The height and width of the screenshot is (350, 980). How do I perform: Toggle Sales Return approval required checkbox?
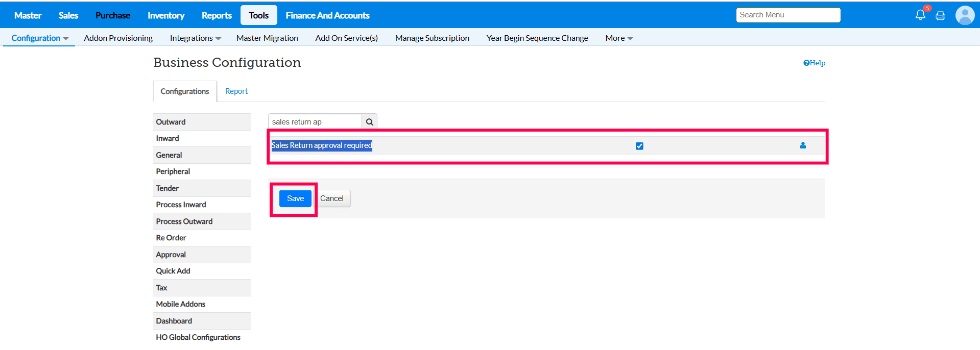639,146
